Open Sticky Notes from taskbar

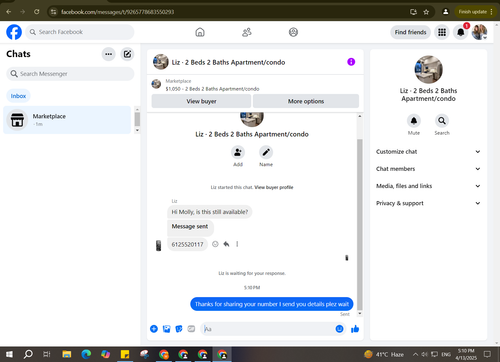tap(125, 354)
